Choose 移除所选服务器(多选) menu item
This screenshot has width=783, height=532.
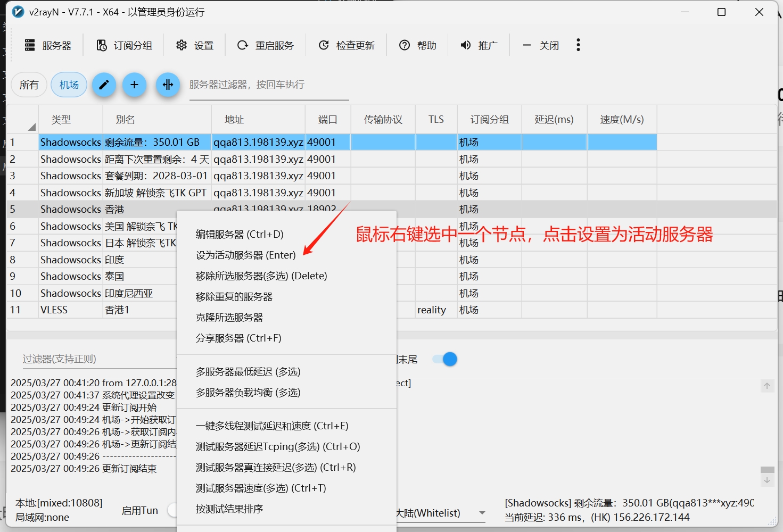pos(286,276)
